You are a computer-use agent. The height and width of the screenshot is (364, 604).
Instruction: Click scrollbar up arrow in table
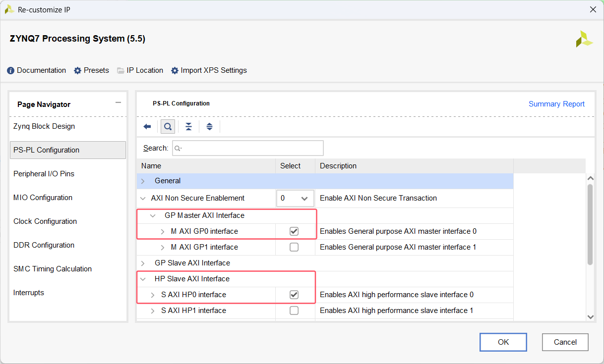[x=590, y=178]
